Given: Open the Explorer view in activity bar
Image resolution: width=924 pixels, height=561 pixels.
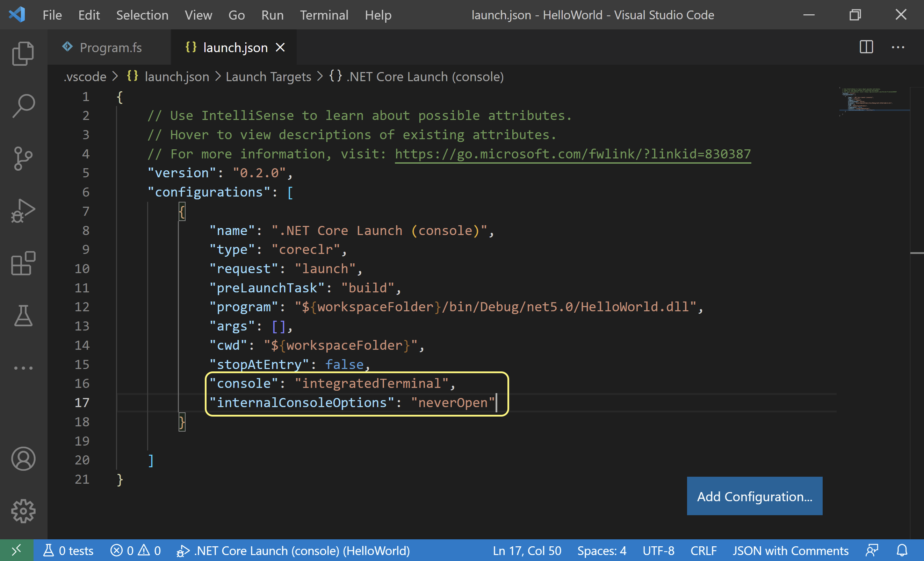Looking at the screenshot, I should coord(23,54).
